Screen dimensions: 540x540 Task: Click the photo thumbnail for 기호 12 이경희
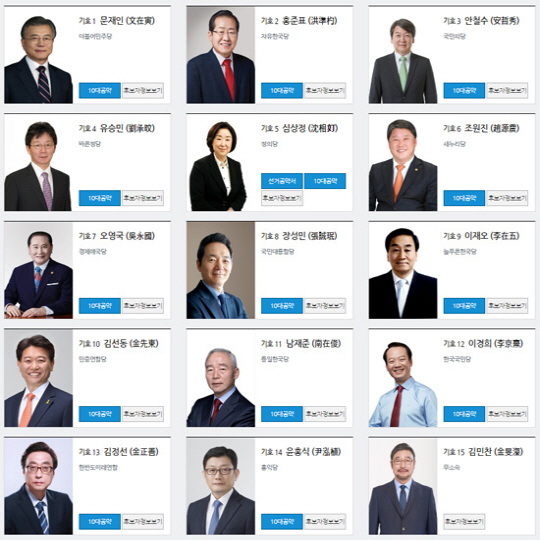tap(403, 379)
